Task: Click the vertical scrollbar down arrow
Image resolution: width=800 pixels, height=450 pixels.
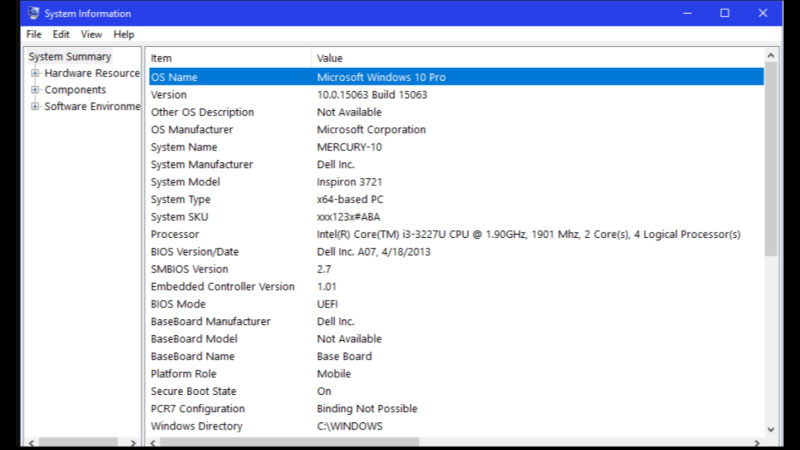Action: (x=771, y=429)
